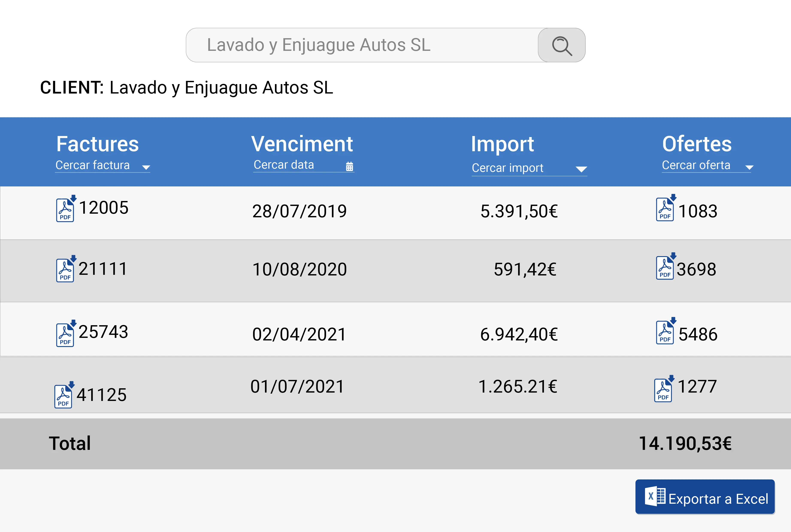Download PDF for invoice 41125

[x=64, y=394]
